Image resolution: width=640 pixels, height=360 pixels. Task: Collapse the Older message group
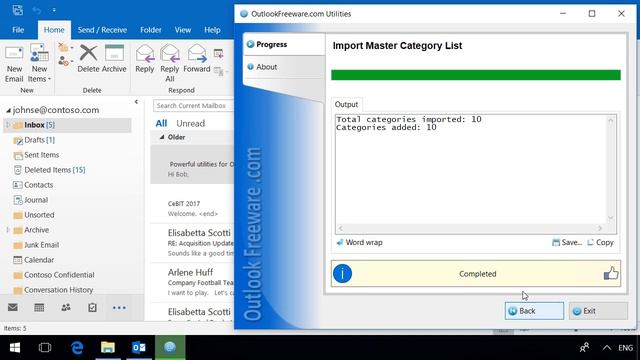[162, 137]
